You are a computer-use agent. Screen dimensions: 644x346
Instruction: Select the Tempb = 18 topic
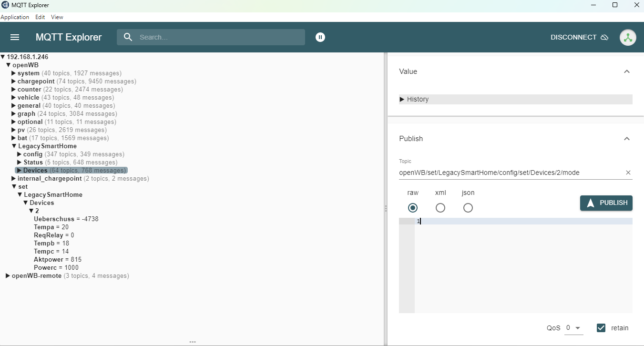pyautogui.click(x=51, y=243)
